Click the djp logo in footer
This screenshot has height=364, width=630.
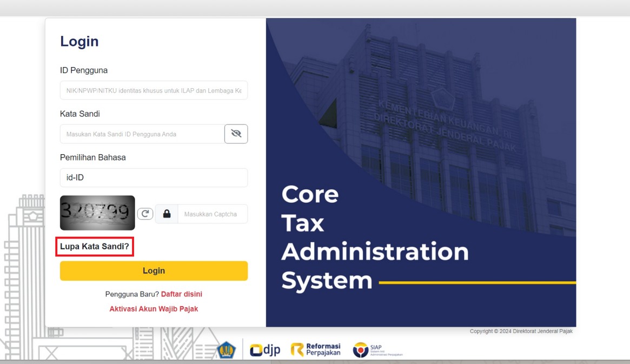pyautogui.click(x=265, y=350)
